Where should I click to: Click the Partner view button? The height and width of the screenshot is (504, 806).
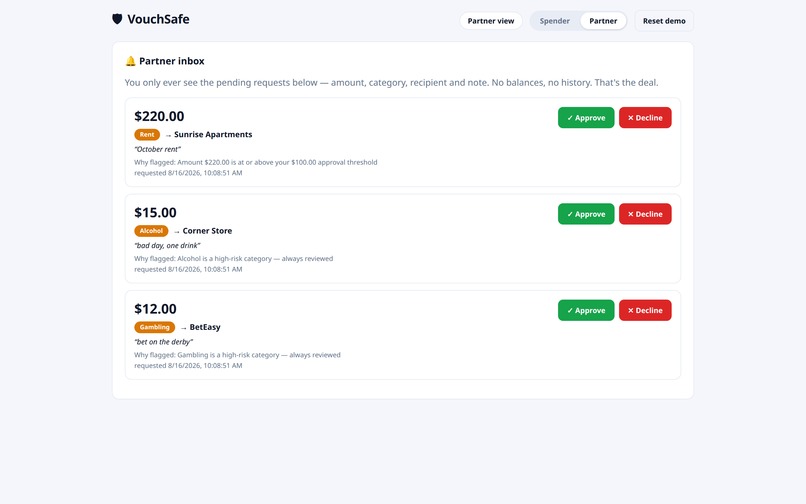click(491, 21)
